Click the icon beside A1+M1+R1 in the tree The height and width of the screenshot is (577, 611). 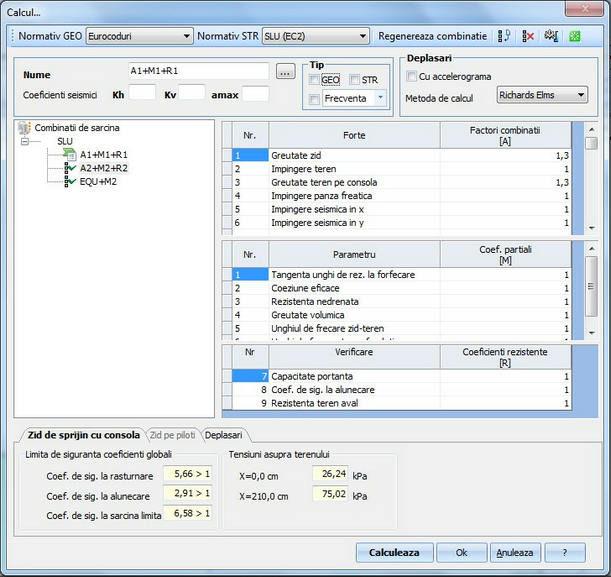coord(69,154)
